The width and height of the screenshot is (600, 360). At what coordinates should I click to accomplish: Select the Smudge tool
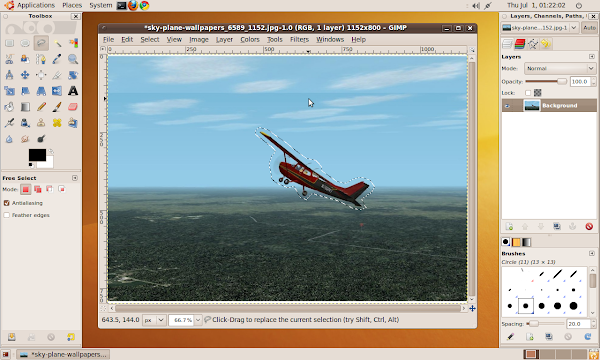[25, 138]
